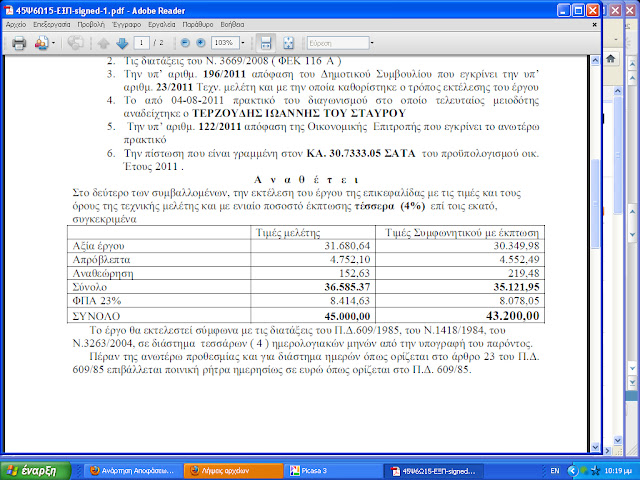Open the Επεξεργασία menu

[x=52, y=24]
